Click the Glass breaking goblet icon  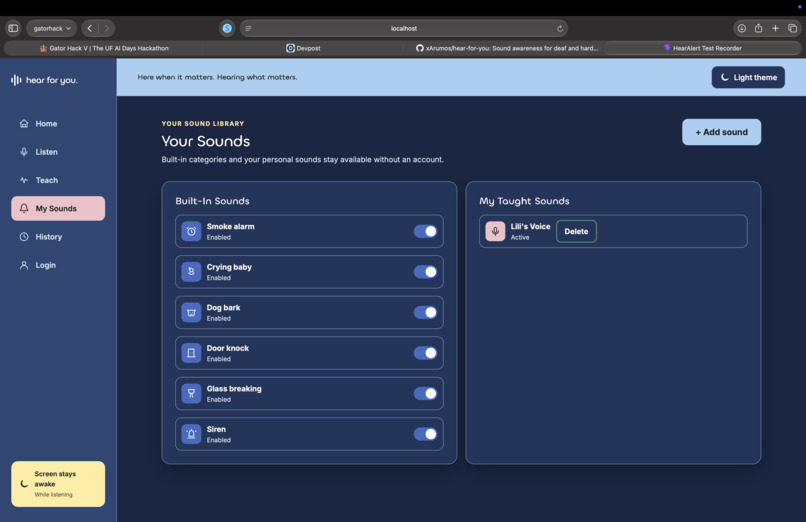[191, 394]
